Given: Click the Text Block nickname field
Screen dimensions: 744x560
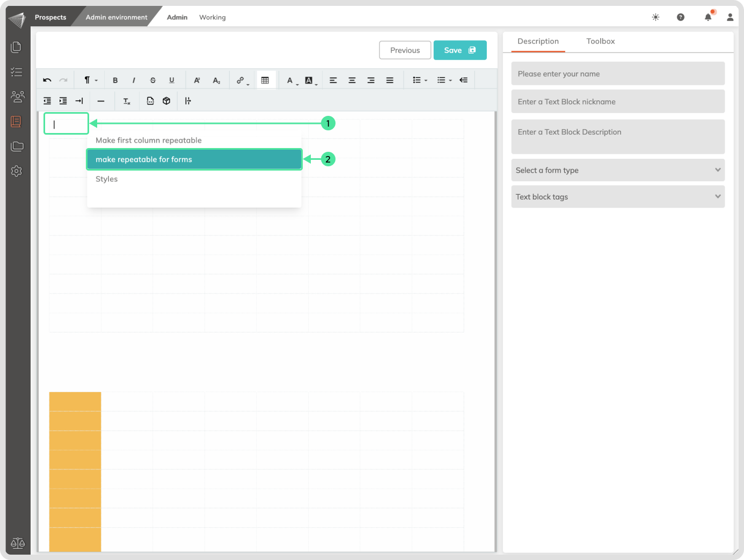Looking at the screenshot, I should tap(618, 102).
